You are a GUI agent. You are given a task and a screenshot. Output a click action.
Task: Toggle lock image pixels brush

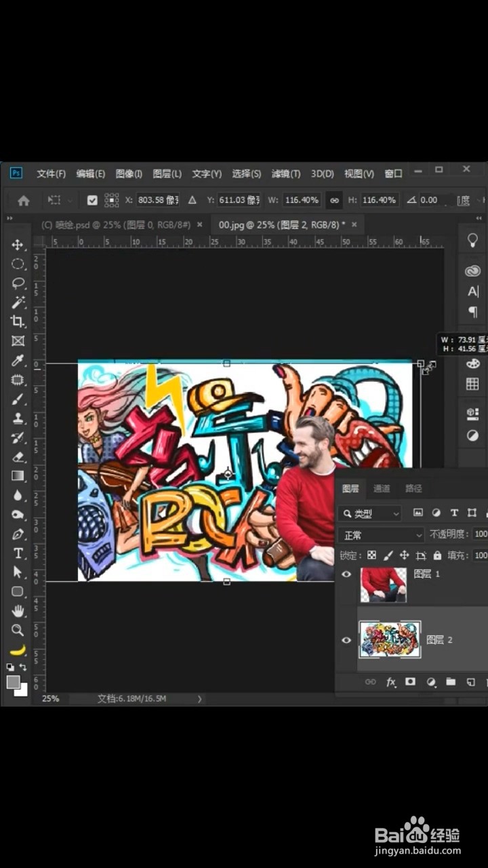388,555
